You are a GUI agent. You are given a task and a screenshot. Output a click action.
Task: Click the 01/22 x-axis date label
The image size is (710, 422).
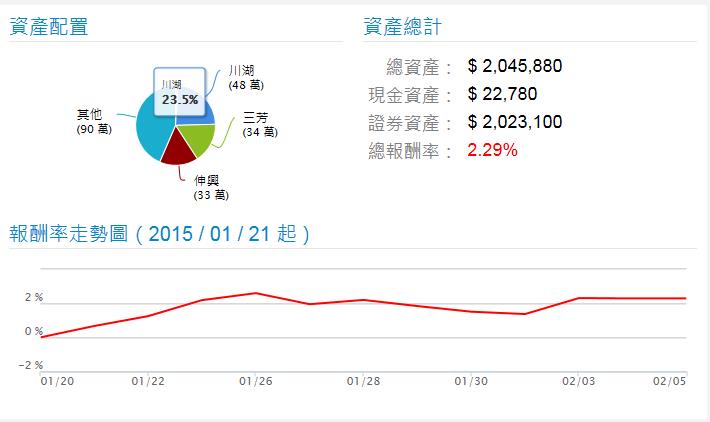point(148,381)
